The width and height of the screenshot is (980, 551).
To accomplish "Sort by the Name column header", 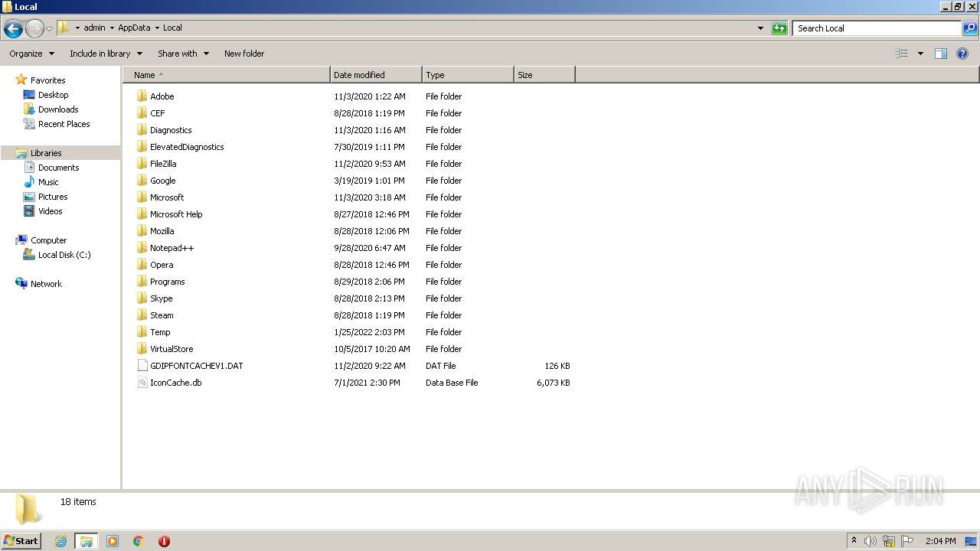I will coord(227,75).
